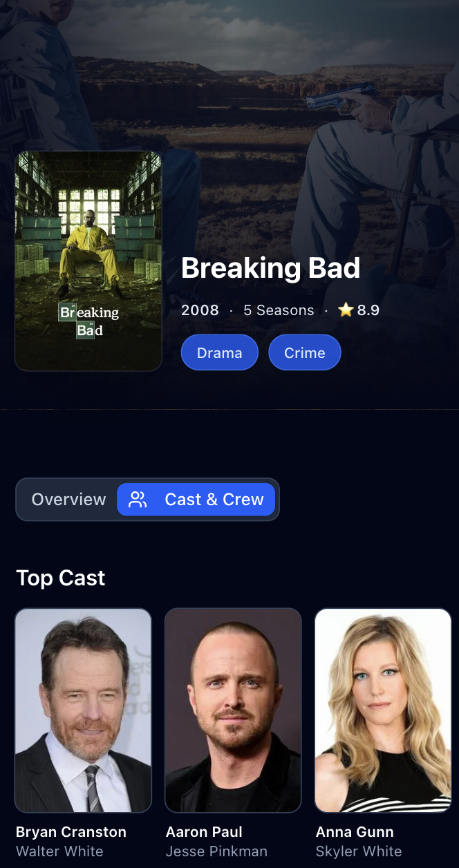Image resolution: width=459 pixels, height=868 pixels.
Task: Open Anna Gunn's cast photo
Action: pos(383,710)
